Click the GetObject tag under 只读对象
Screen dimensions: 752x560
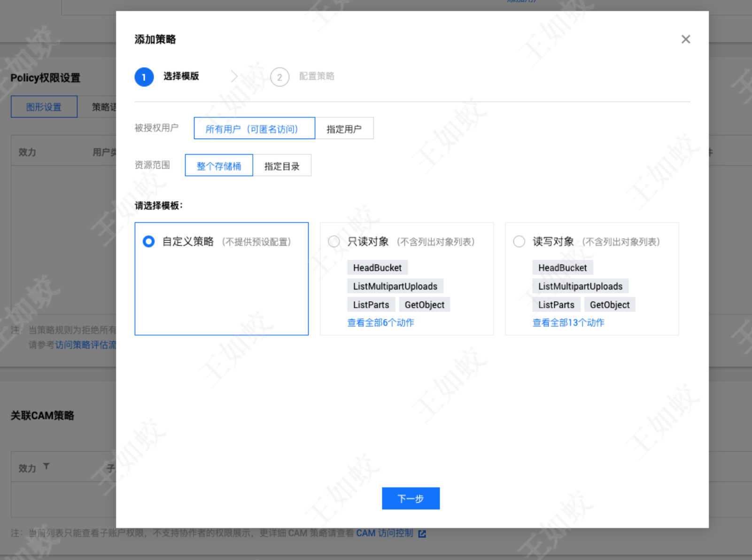tap(424, 305)
